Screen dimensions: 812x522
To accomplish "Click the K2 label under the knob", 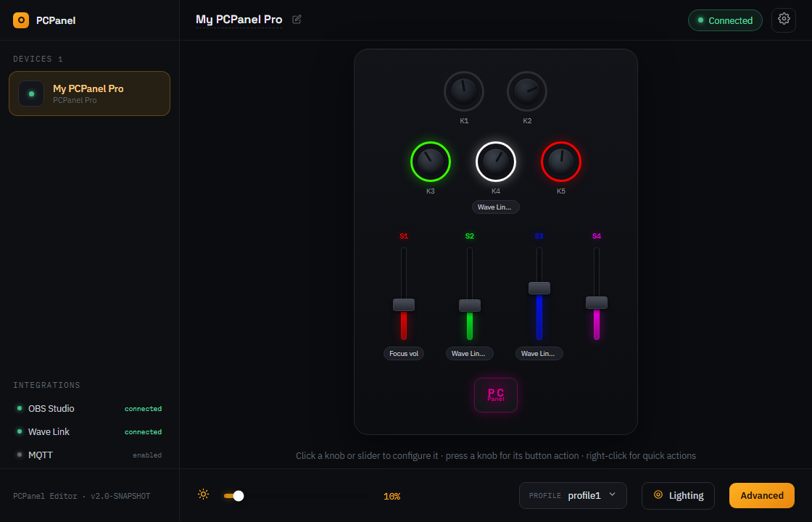I will pos(527,120).
